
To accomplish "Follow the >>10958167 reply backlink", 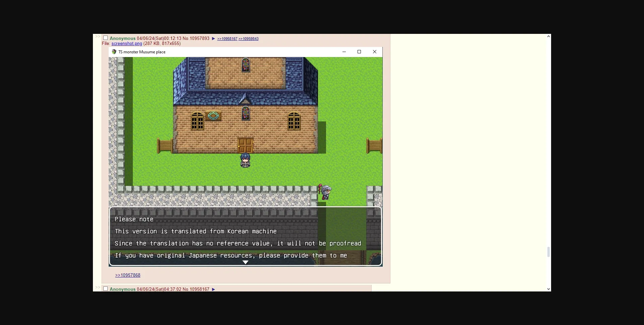I will click(227, 39).
